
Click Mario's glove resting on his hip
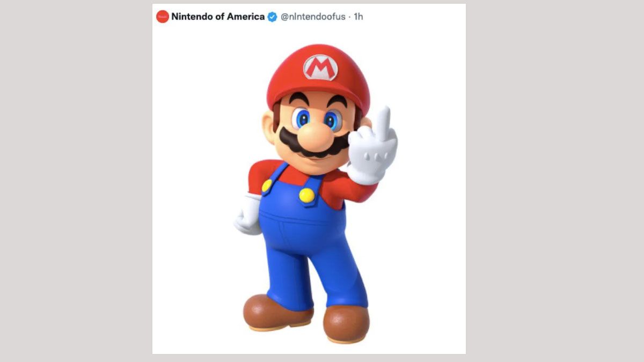pos(247,214)
